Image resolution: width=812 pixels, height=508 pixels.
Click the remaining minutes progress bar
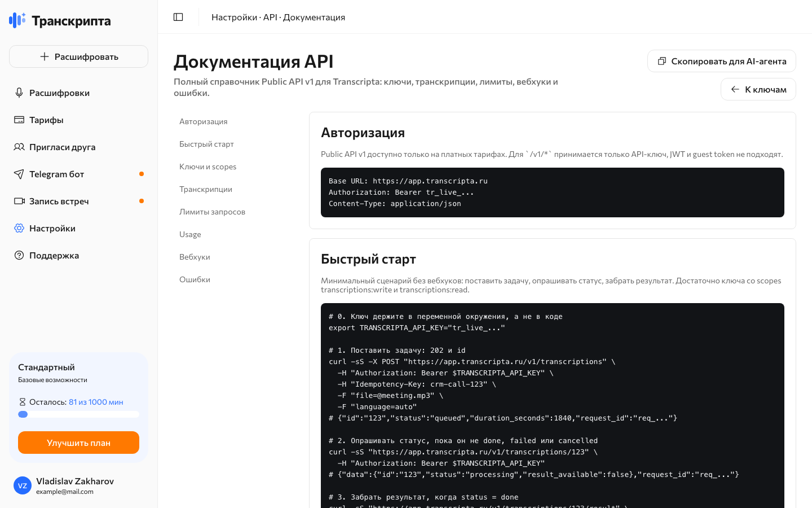(x=79, y=414)
